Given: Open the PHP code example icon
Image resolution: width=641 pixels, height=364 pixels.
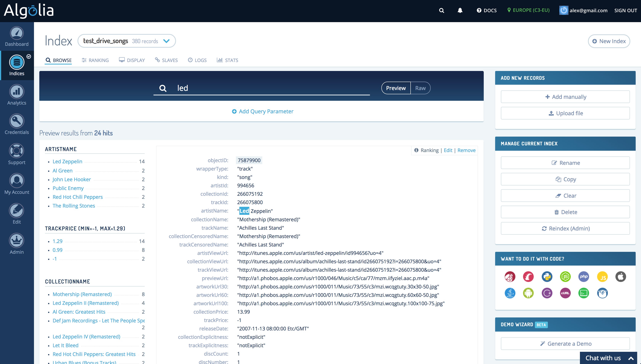Looking at the screenshot, I should tap(584, 277).
